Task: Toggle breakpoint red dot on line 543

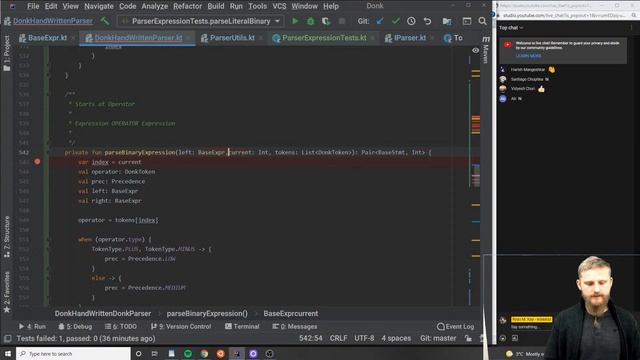Action: pyautogui.click(x=37, y=162)
